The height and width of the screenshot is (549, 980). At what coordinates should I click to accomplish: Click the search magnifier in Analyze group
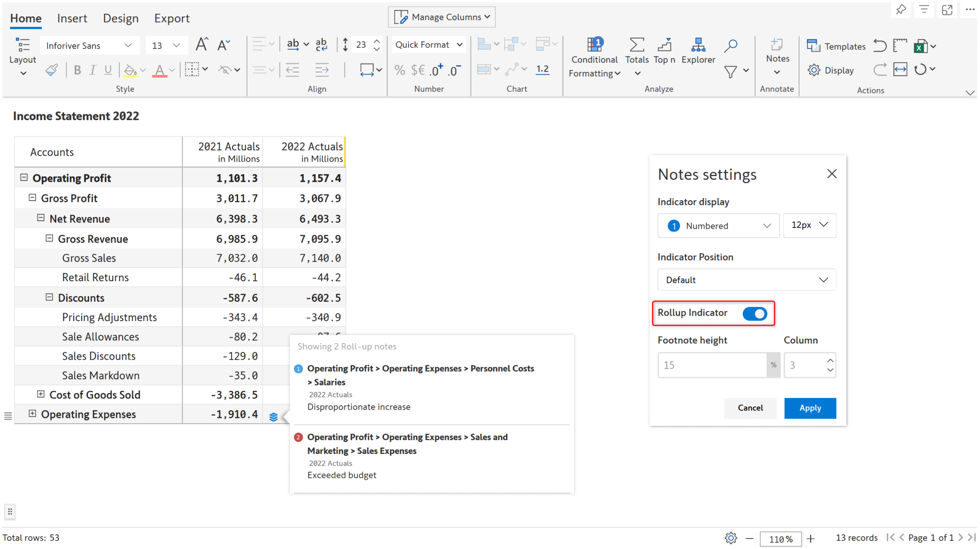click(731, 46)
